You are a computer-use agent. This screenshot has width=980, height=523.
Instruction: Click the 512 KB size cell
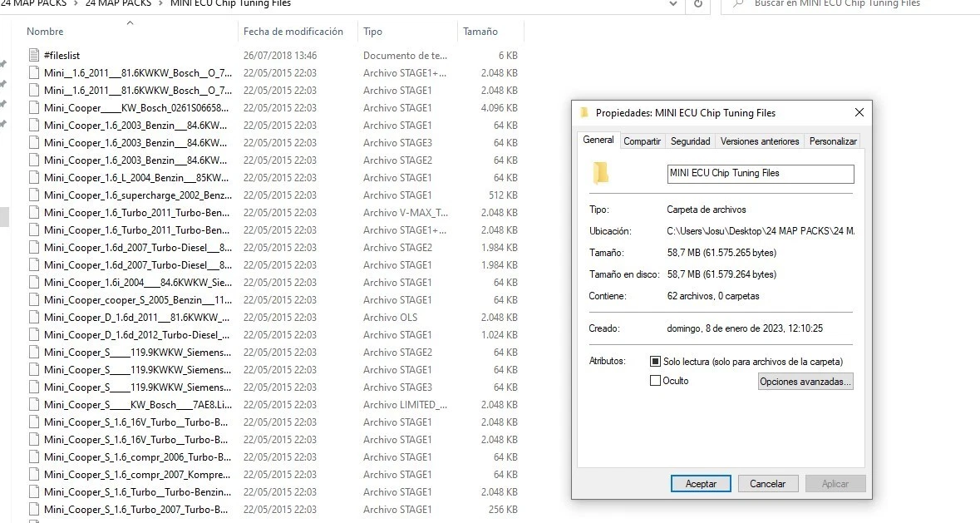(x=503, y=195)
